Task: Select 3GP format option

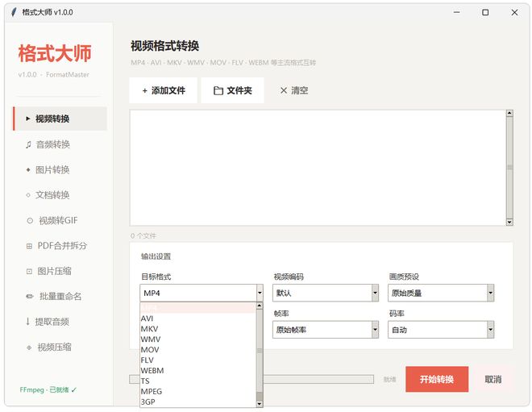Action: 198,402
